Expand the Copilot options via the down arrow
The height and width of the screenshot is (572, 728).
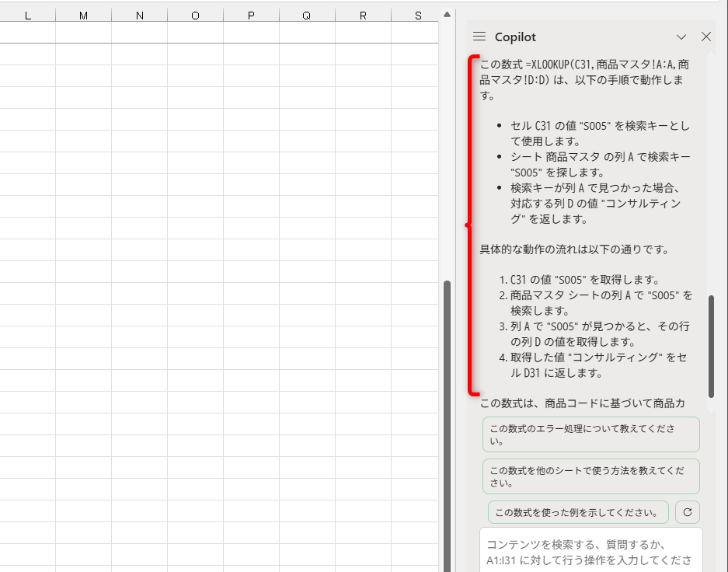(681, 37)
